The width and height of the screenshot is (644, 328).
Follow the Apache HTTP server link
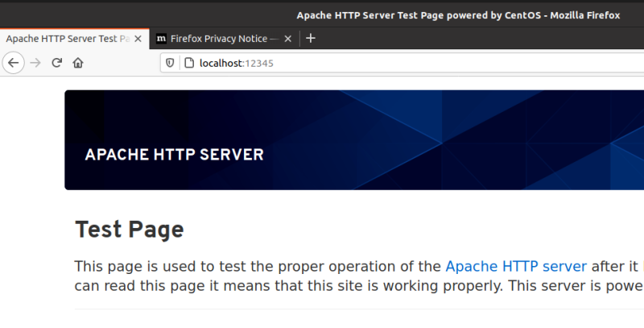click(x=516, y=266)
